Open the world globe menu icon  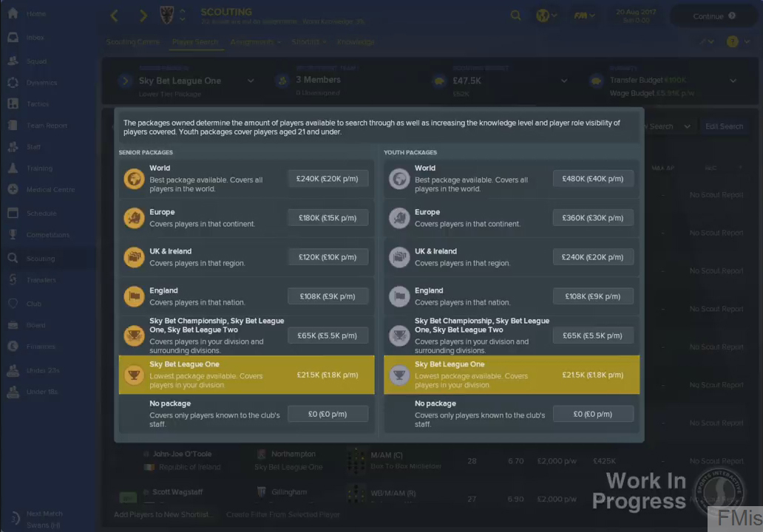546,16
